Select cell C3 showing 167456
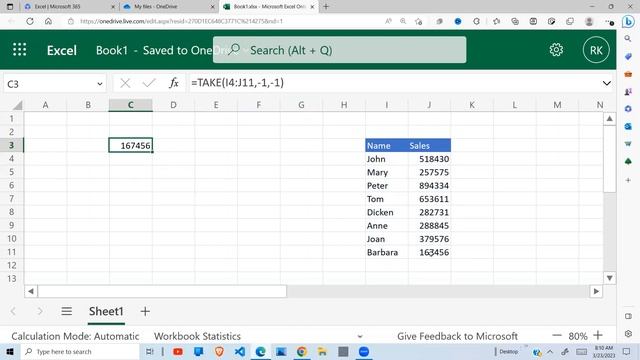640x360 pixels. tap(131, 145)
